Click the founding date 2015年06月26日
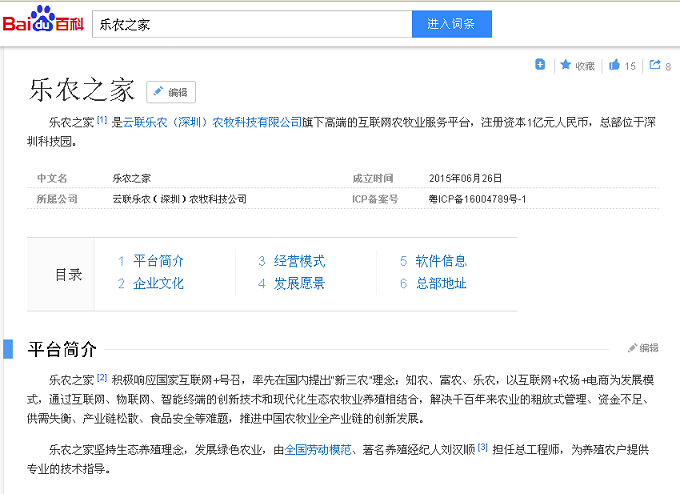The width and height of the screenshot is (680, 494). [465, 178]
